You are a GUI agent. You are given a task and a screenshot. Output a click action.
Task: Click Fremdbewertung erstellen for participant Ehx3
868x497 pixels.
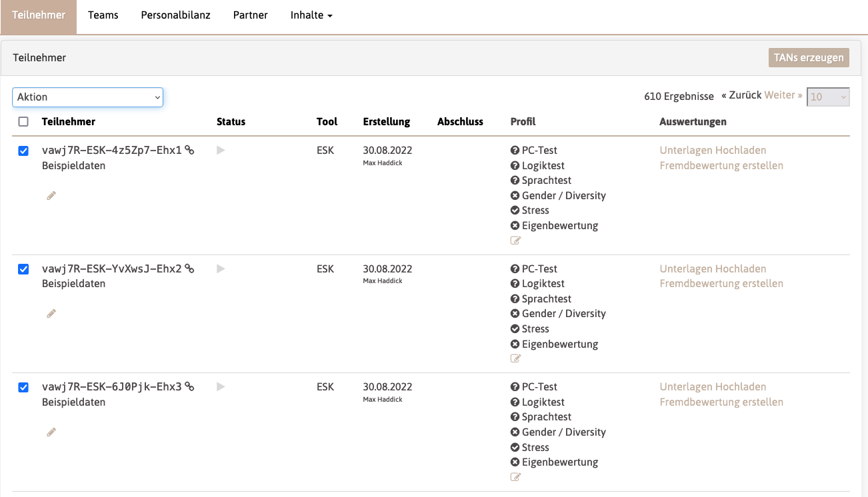pyautogui.click(x=721, y=402)
